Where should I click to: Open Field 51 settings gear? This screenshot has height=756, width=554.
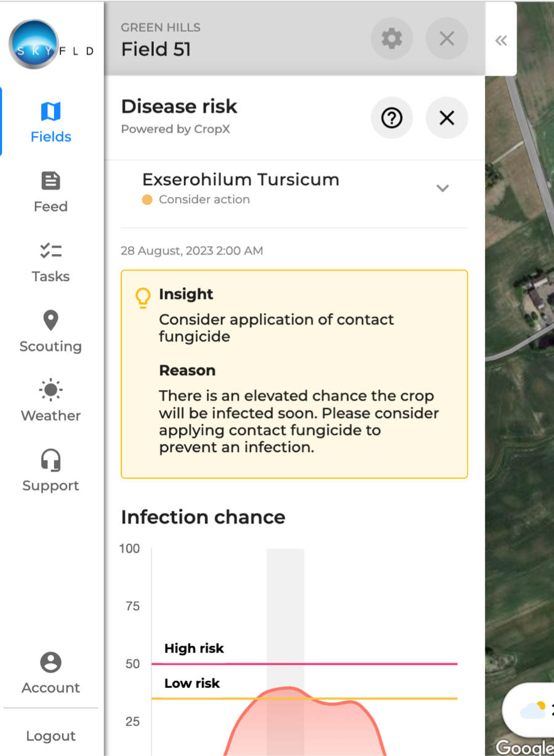point(391,39)
